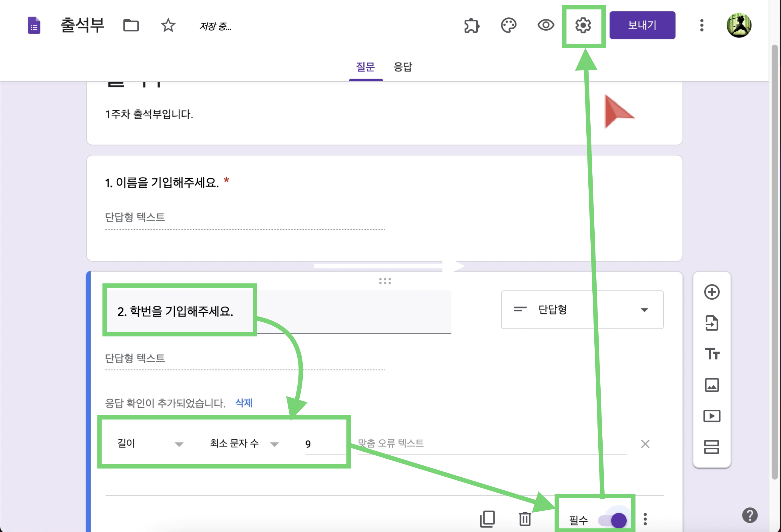Open the add-ons puzzle icon

(471, 25)
